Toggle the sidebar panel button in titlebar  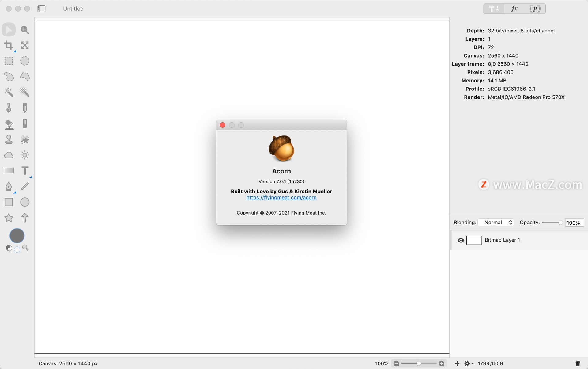coord(42,9)
